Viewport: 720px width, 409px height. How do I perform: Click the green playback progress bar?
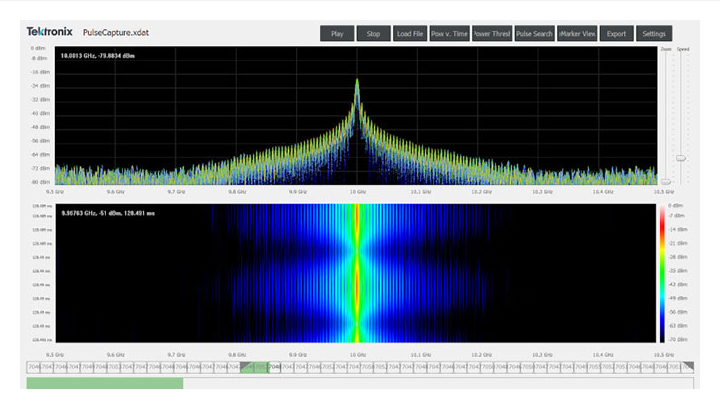pyautogui.click(x=105, y=383)
